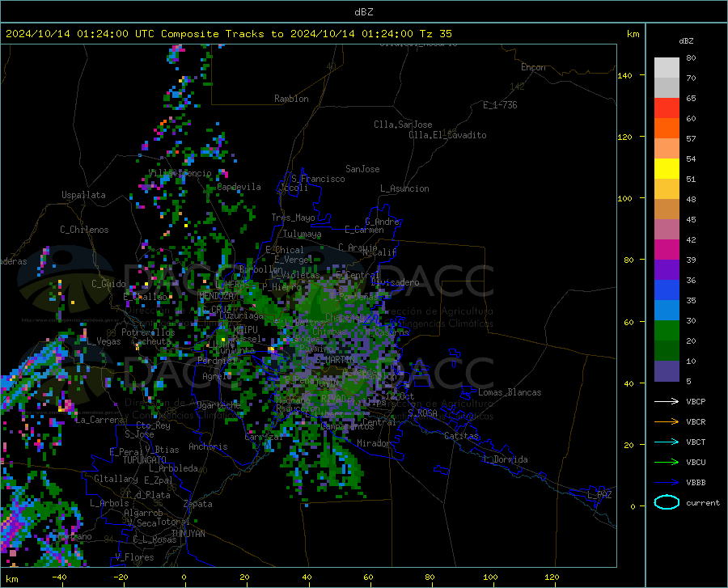The height and width of the screenshot is (588, 728).
Task: Click the 'Gltallary' map label
Action: pos(116,479)
